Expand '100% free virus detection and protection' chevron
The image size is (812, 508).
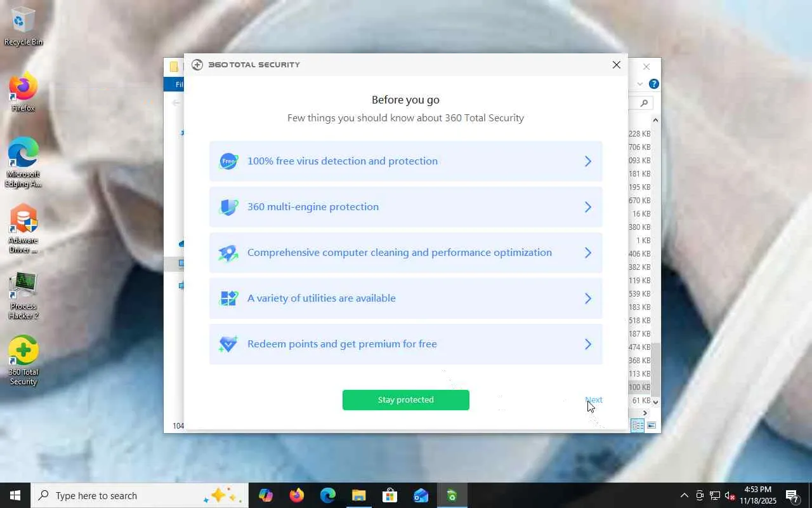point(588,161)
